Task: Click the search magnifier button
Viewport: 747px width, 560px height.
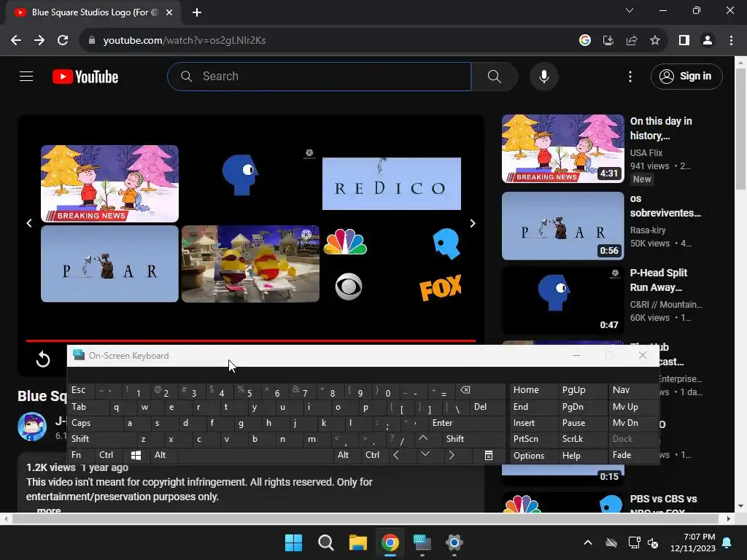Action: click(494, 76)
